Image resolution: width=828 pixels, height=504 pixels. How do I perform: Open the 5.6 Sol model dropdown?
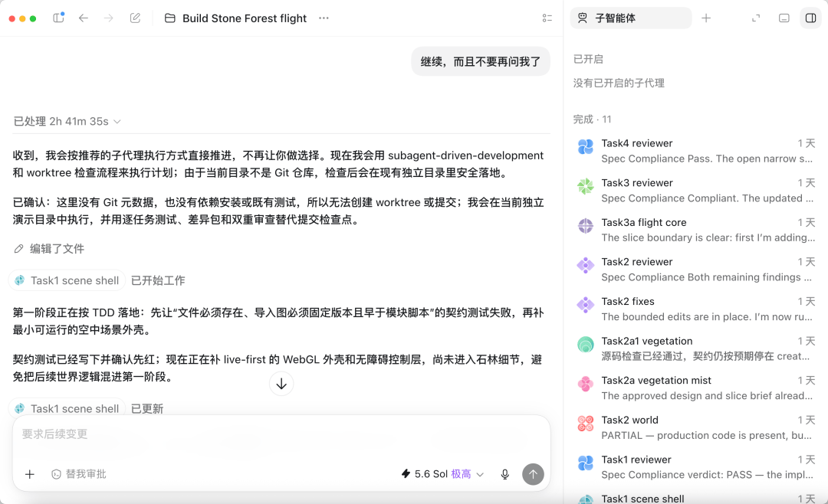click(x=442, y=474)
